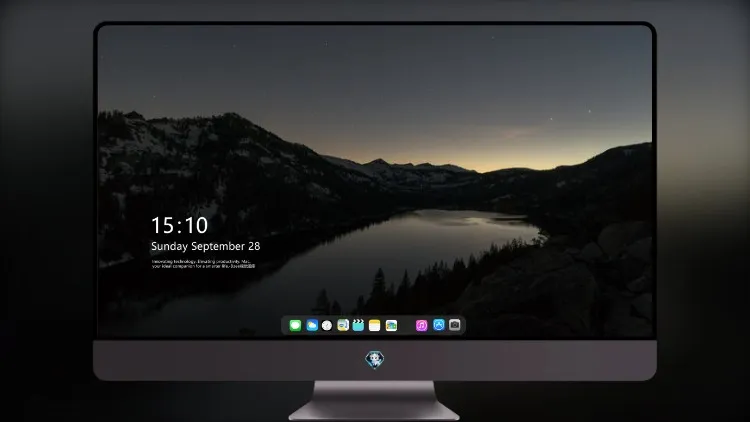Launch the pink Music app from the dock
This screenshot has height=422, width=750.
tap(421, 325)
